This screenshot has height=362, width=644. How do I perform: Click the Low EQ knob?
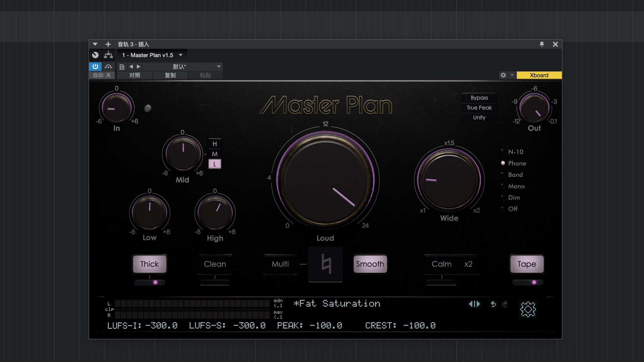tap(150, 213)
